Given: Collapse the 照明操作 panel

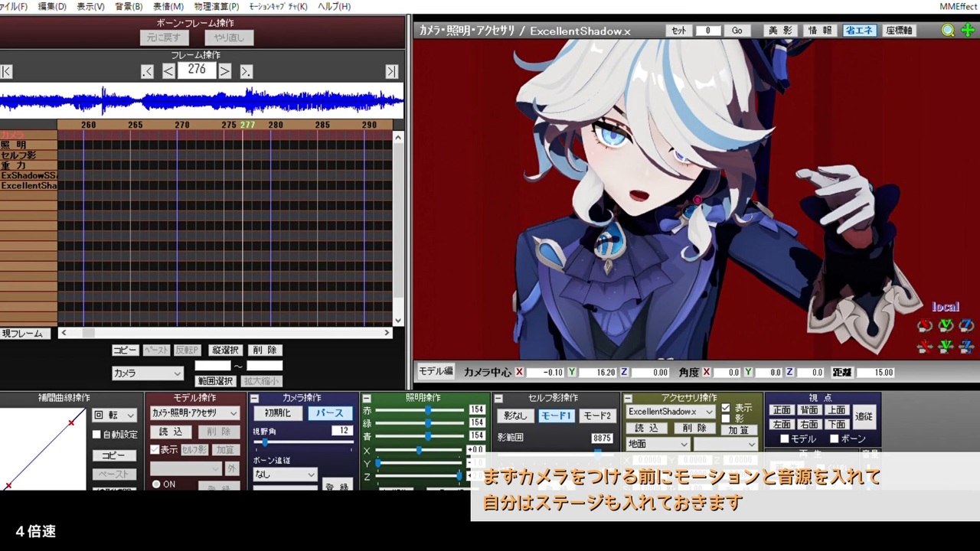Looking at the screenshot, I should click(367, 399).
